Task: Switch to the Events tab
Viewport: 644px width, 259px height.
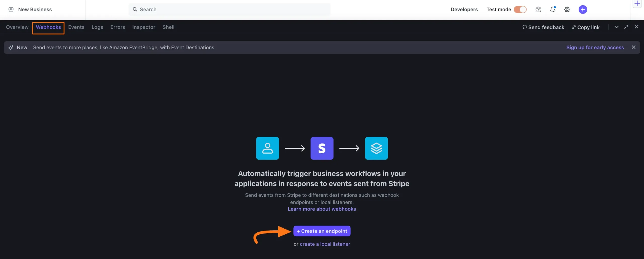Action: coord(76,27)
